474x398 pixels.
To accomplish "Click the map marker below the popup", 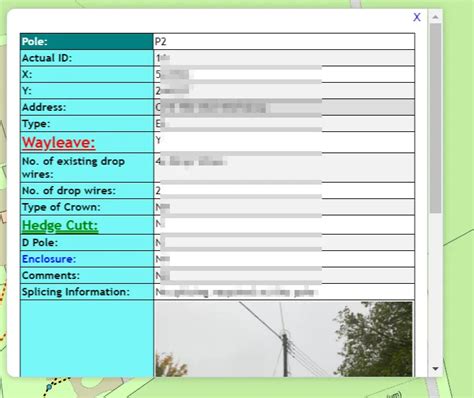I will [x=49, y=387].
